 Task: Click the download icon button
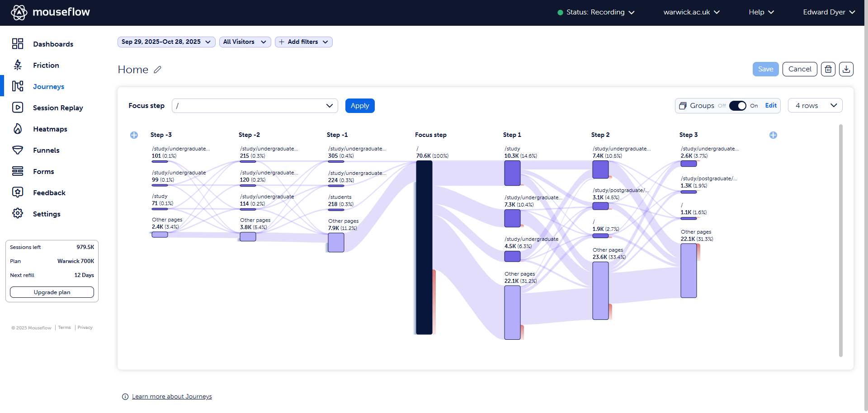[846, 69]
